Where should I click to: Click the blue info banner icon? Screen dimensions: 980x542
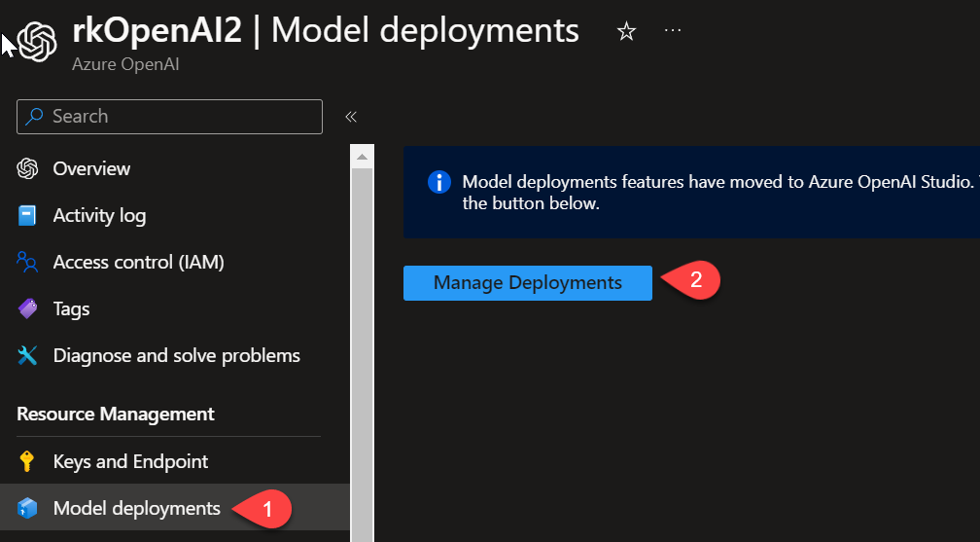point(439,182)
